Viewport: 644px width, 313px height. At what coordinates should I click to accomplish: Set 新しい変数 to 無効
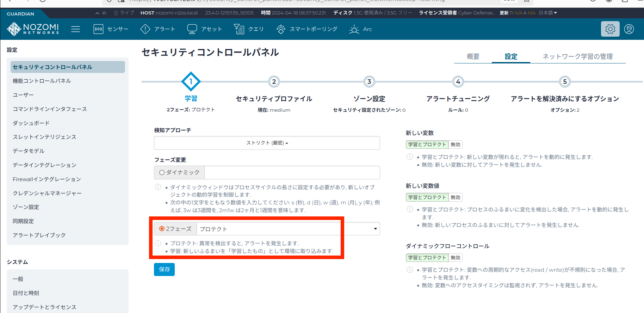[x=456, y=145]
